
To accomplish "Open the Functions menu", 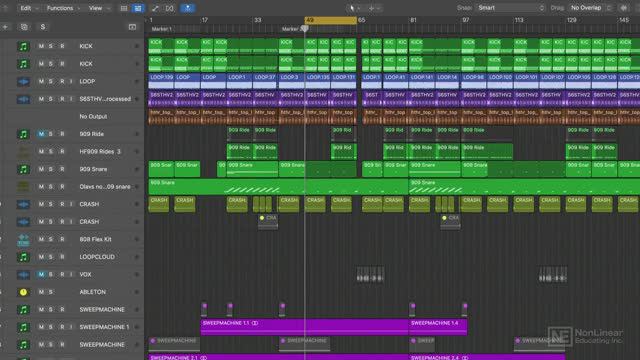I will tap(63, 8).
